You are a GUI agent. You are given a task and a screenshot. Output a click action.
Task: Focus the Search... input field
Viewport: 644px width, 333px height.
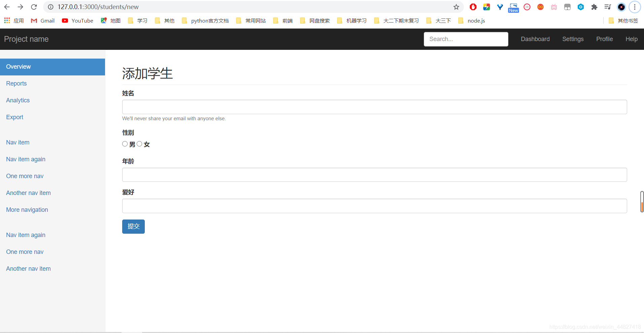466,39
